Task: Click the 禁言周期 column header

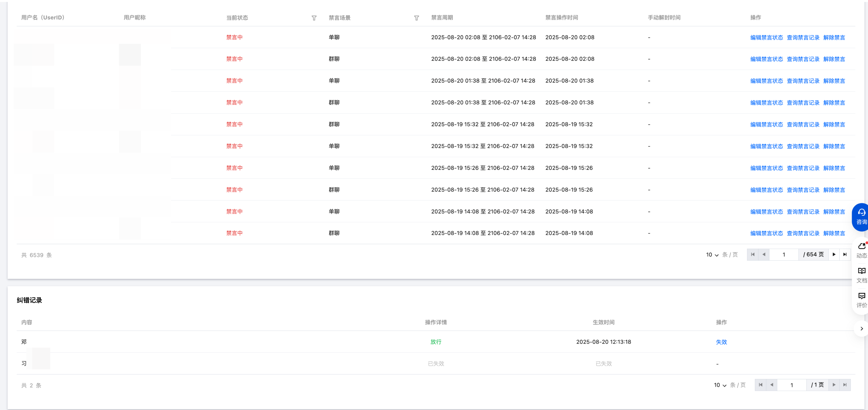Action: (x=442, y=18)
